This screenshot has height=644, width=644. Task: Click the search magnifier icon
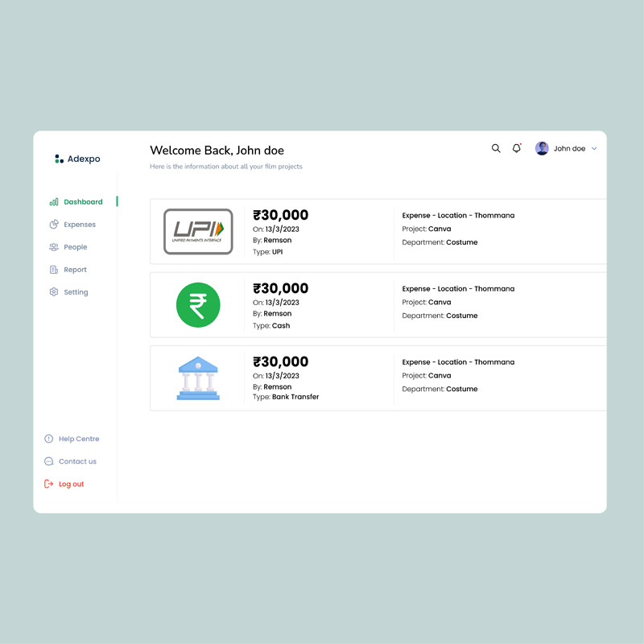click(496, 148)
